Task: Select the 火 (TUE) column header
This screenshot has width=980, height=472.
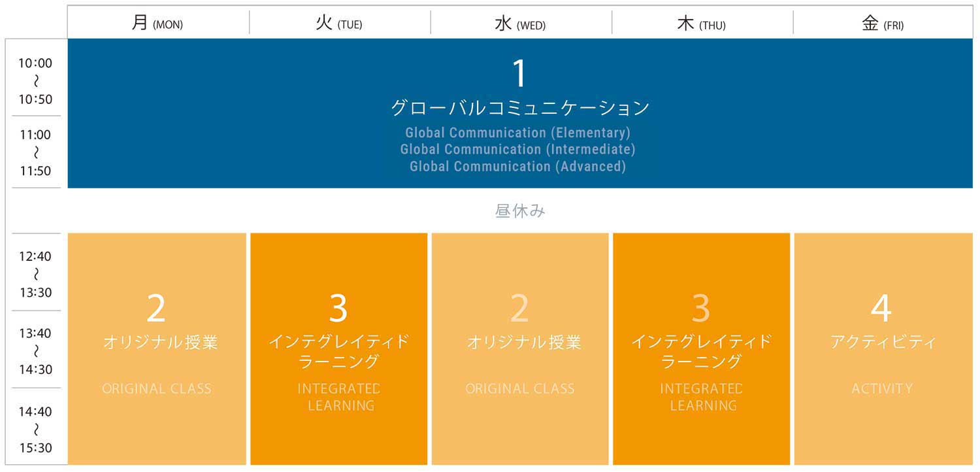Action: [x=340, y=22]
